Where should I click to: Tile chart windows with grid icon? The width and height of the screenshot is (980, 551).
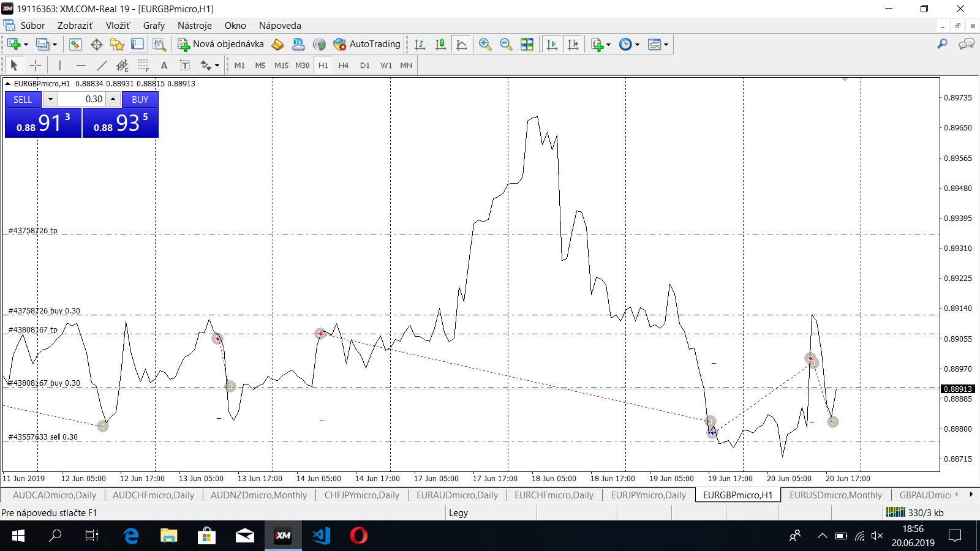(527, 44)
